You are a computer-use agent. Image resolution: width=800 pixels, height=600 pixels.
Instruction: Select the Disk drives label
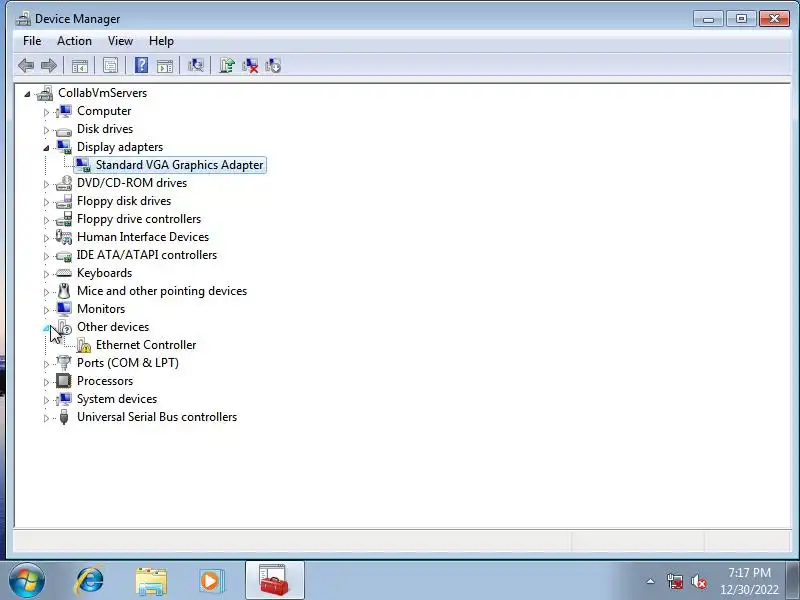pyautogui.click(x=105, y=129)
